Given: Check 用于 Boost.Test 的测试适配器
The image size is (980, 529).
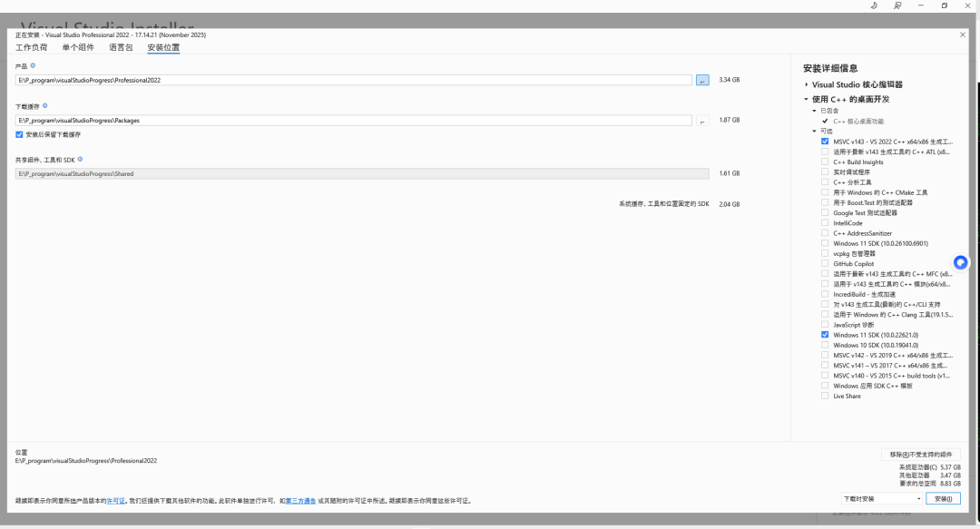Looking at the screenshot, I should pos(825,202).
